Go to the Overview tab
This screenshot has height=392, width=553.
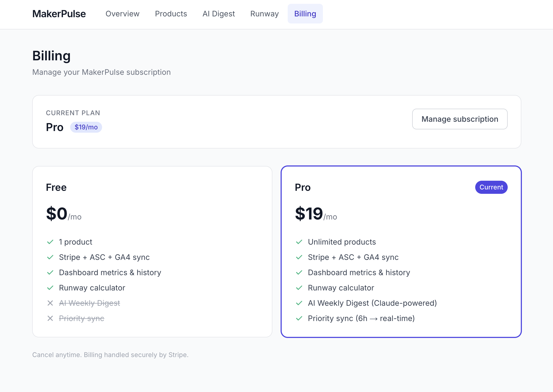coord(123,14)
